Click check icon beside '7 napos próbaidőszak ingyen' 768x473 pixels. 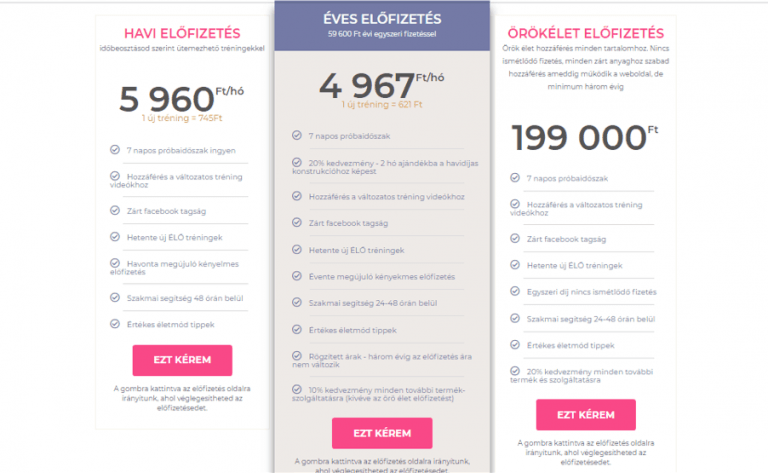[x=115, y=149]
